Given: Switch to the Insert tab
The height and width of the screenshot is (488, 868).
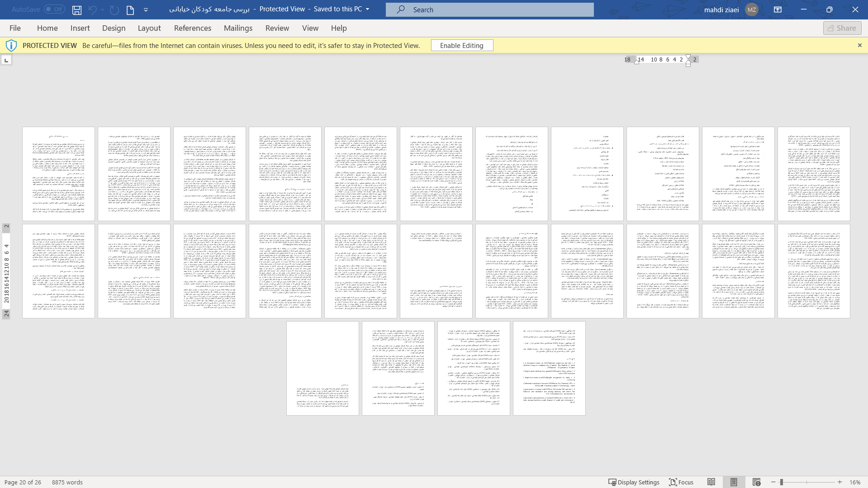Looking at the screenshot, I should point(80,28).
